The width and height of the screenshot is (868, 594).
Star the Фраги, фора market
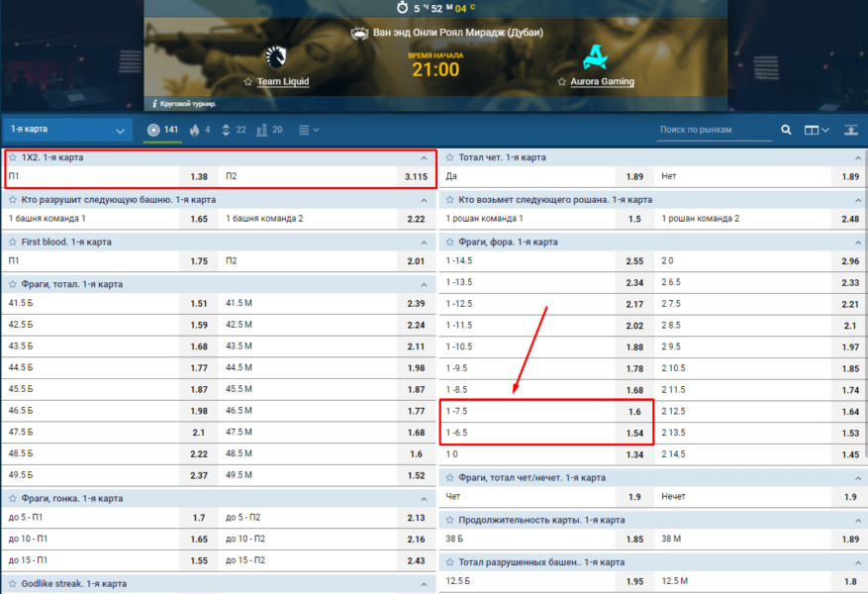[450, 242]
